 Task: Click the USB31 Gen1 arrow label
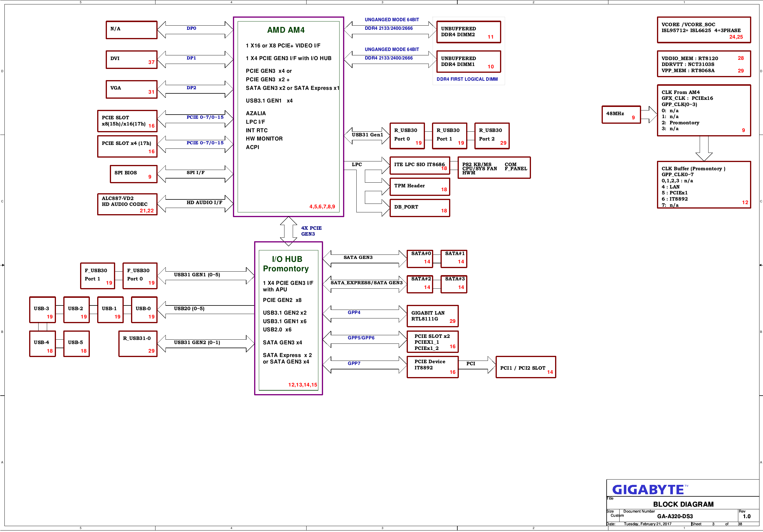368,135
